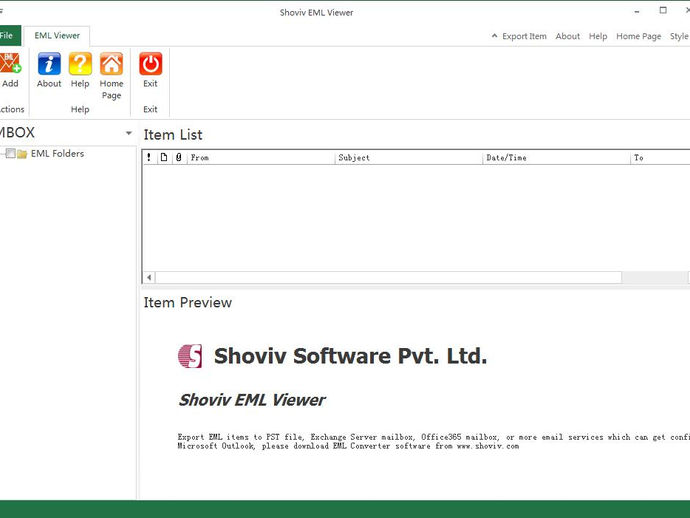Click the red Exit power icon

pos(150,63)
